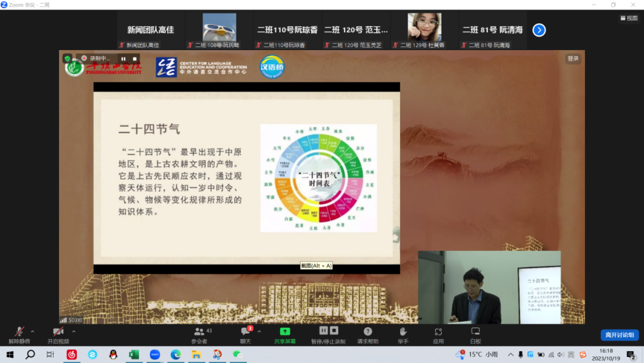Expand audio options arrow beside microphone
The height and width of the screenshot is (363, 644).
coord(32,331)
